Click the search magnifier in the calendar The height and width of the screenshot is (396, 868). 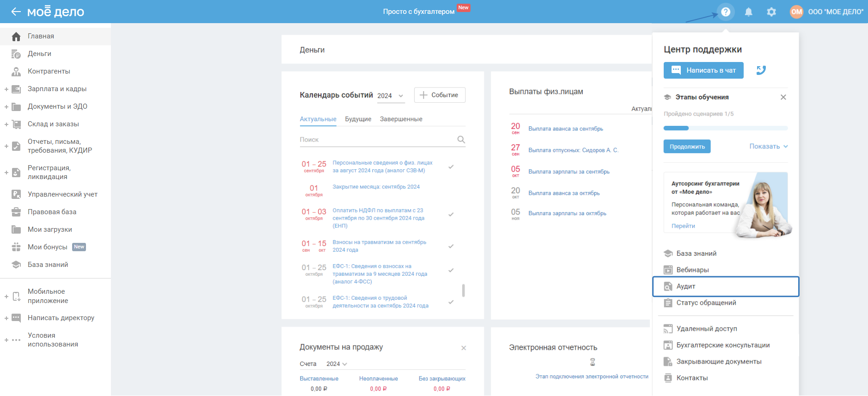point(461,139)
